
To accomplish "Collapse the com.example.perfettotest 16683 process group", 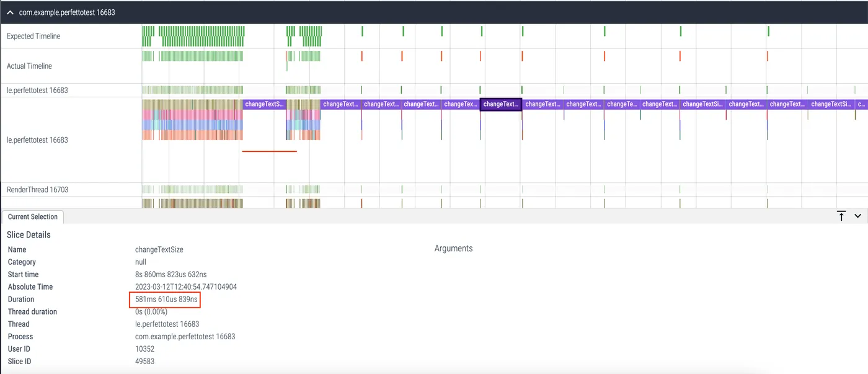I will (x=10, y=12).
